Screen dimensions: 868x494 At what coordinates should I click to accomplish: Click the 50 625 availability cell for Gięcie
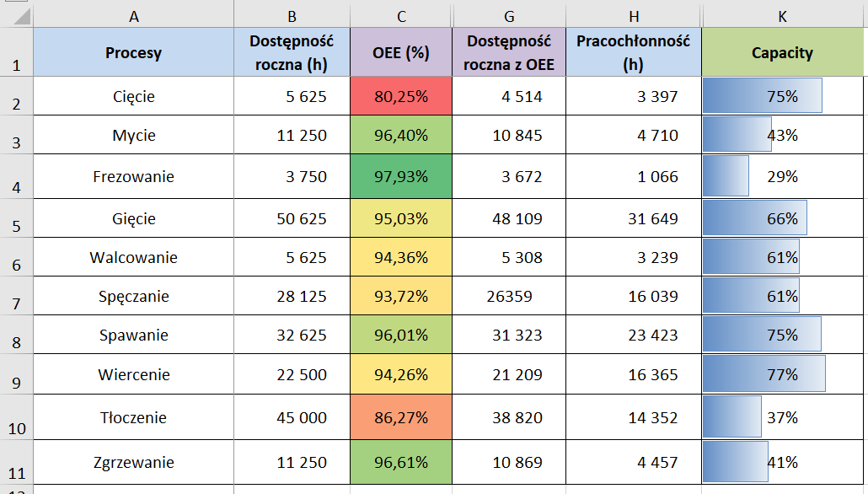(293, 218)
